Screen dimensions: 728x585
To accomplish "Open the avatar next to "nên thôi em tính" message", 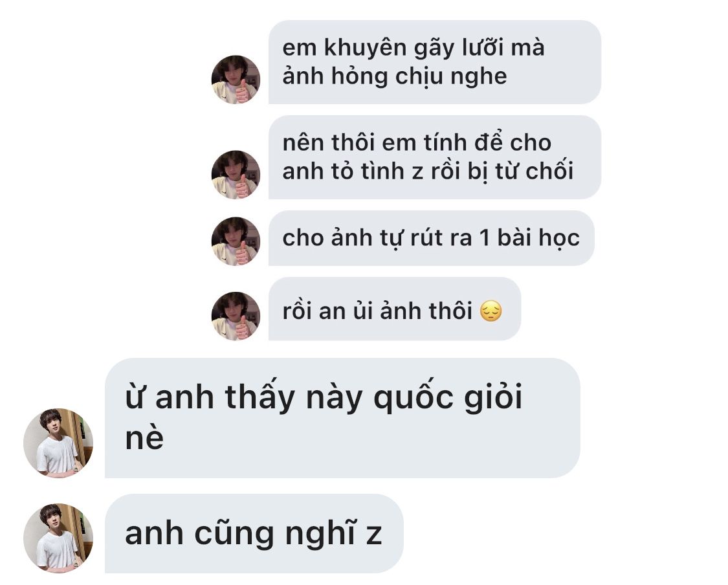I will 236,175.
